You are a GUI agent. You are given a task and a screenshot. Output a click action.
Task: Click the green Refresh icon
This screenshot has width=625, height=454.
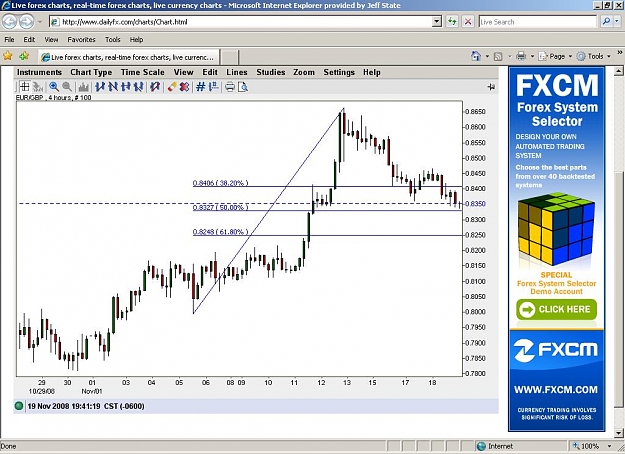pos(452,22)
